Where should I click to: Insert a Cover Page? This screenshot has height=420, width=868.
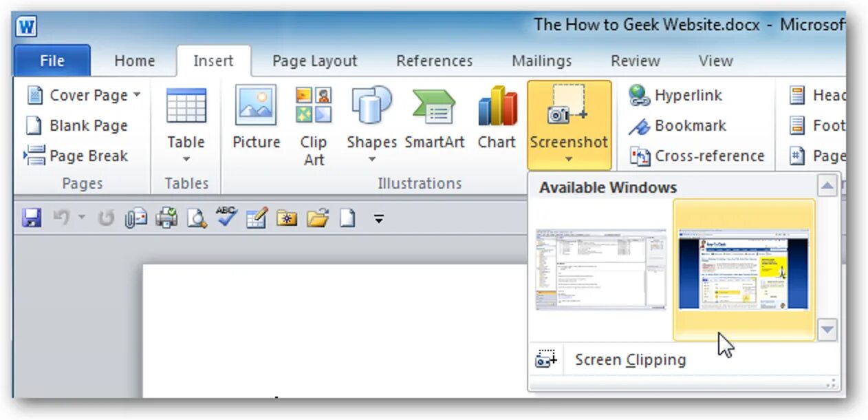(83, 95)
